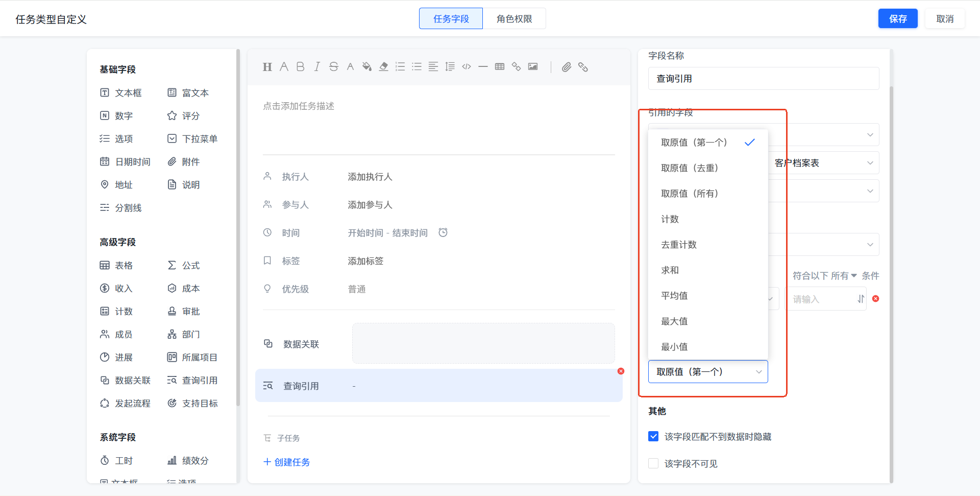Click the 请输入 condition value field
980x496 pixels.
coord(825,299)
